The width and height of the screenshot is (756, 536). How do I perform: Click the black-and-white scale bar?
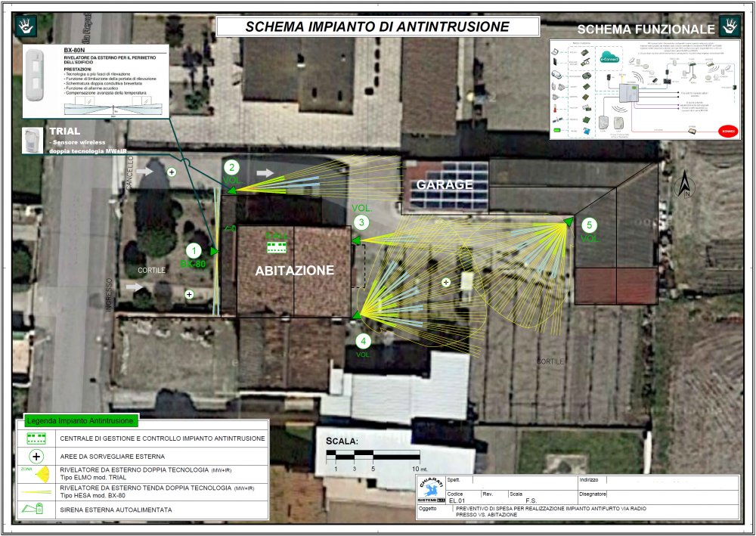[x=373, y=455]
